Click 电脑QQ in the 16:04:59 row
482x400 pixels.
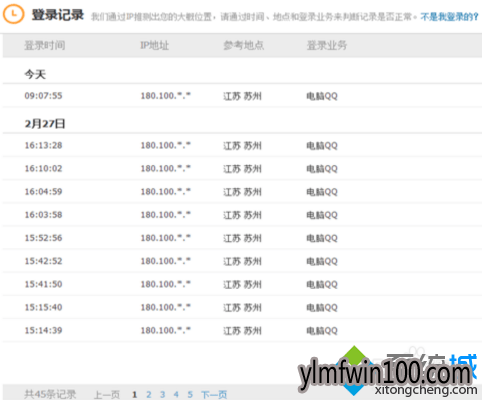coord(322,192)
